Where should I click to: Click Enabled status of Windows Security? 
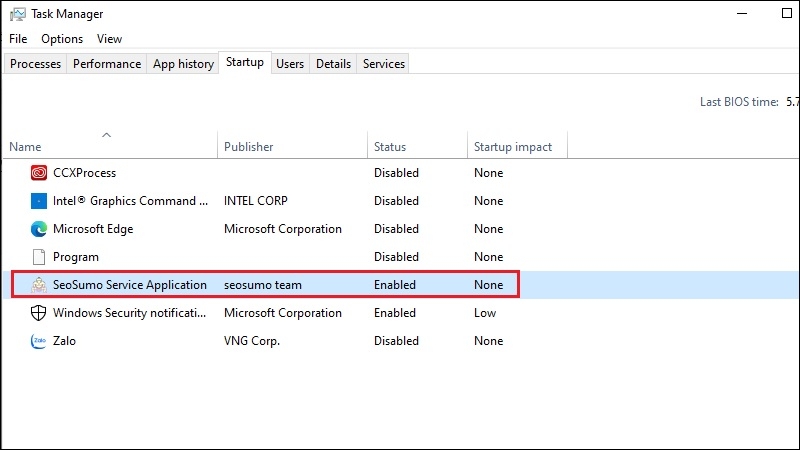click(395, 313)
